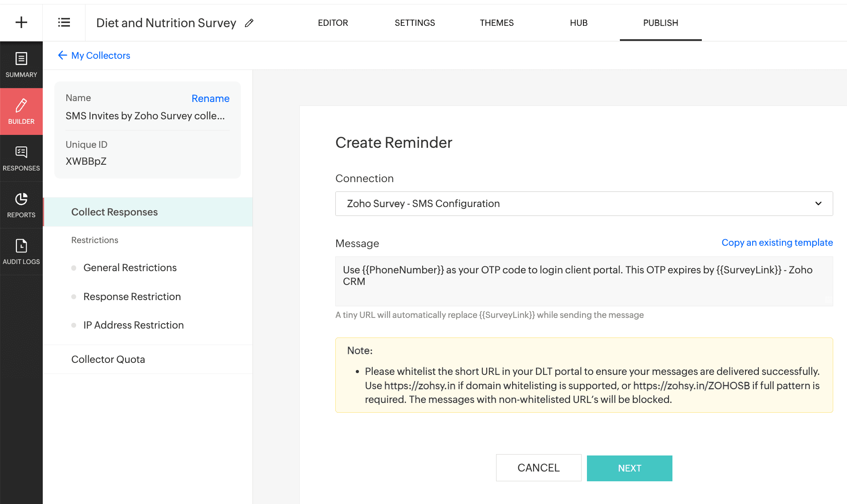
Task: Click the Note whitelist instruction text
Action: (x=592, y=386)
